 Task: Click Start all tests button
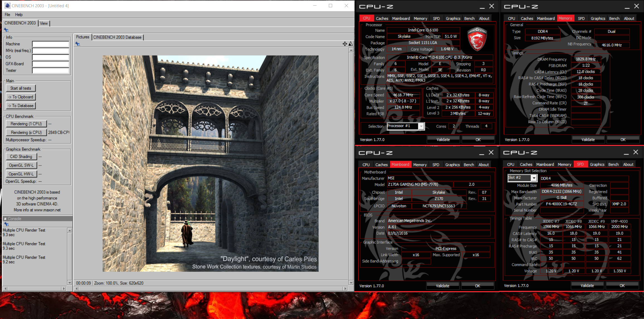pyautogui.click(x=21, y=88)
